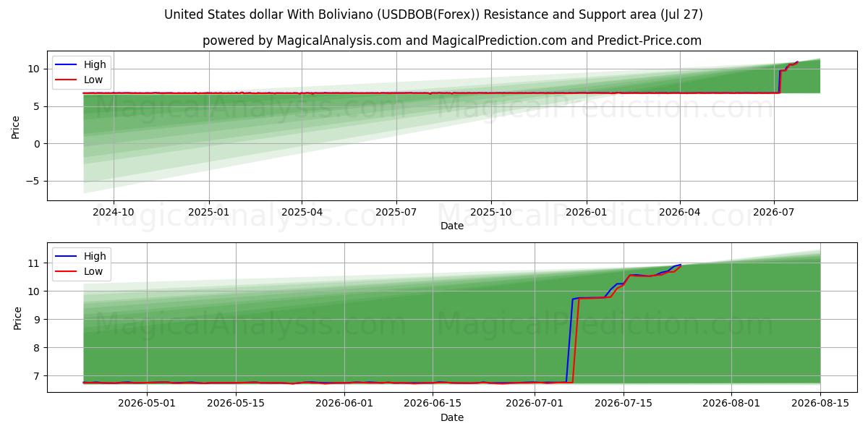The image size is (868, 434).
Task: Click the 2025-10 date tick label
Action: pyautogui.click(x=491, y=213)
